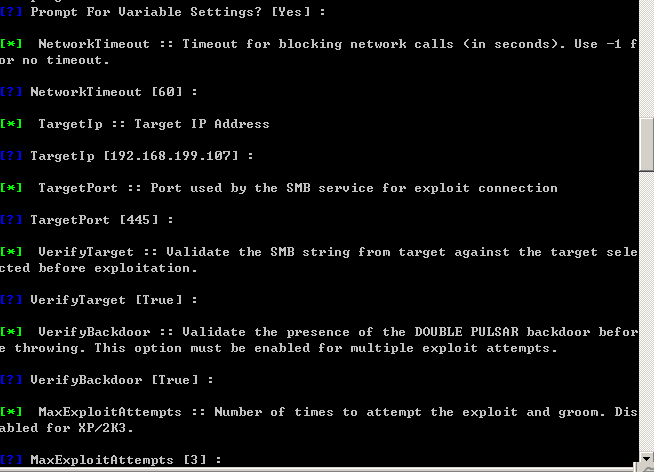
Task: Click the TargetIp prompt line
Action: pos(126,156)
